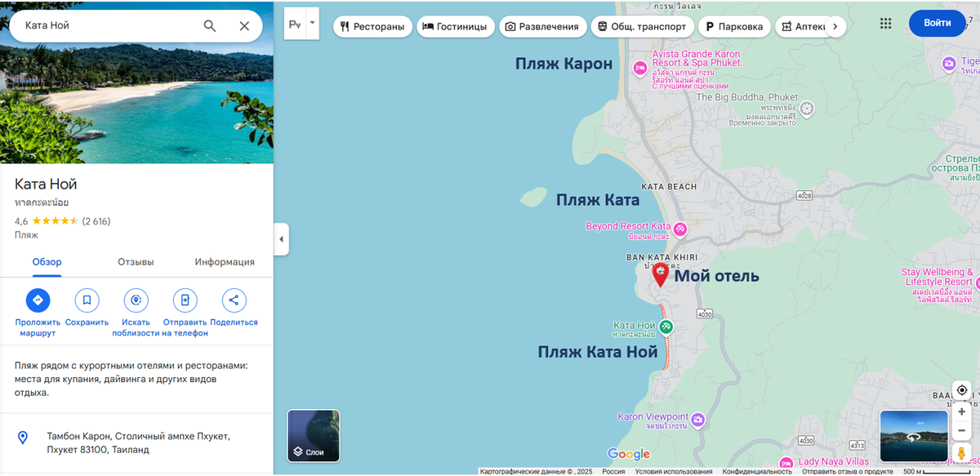Click the Россия footer link
The width and height of the screenshot is (980, 476).
point(613,472)
